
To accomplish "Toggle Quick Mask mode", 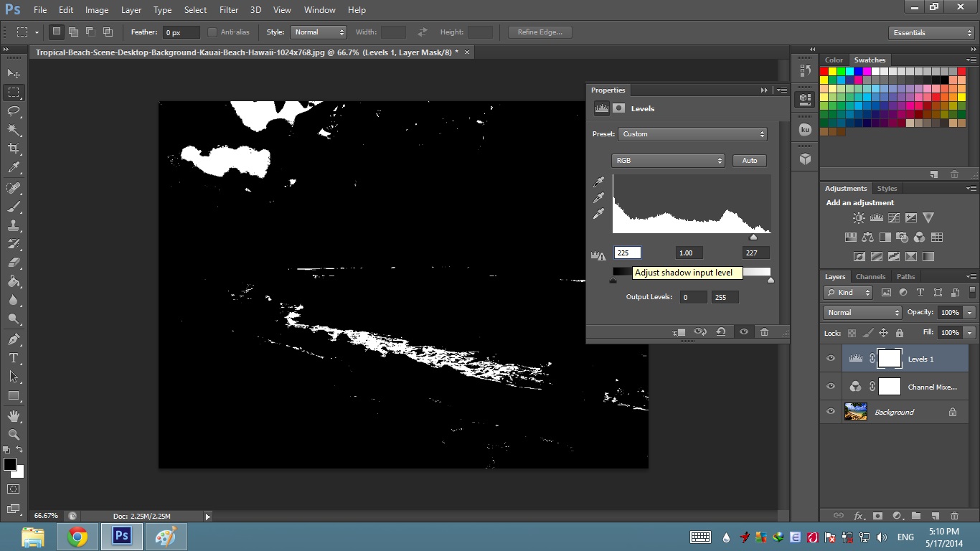I will (x=14, y=489).
